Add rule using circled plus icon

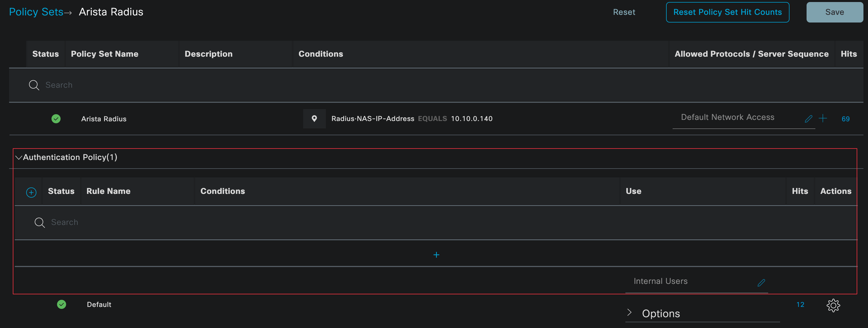click(31, 192)
